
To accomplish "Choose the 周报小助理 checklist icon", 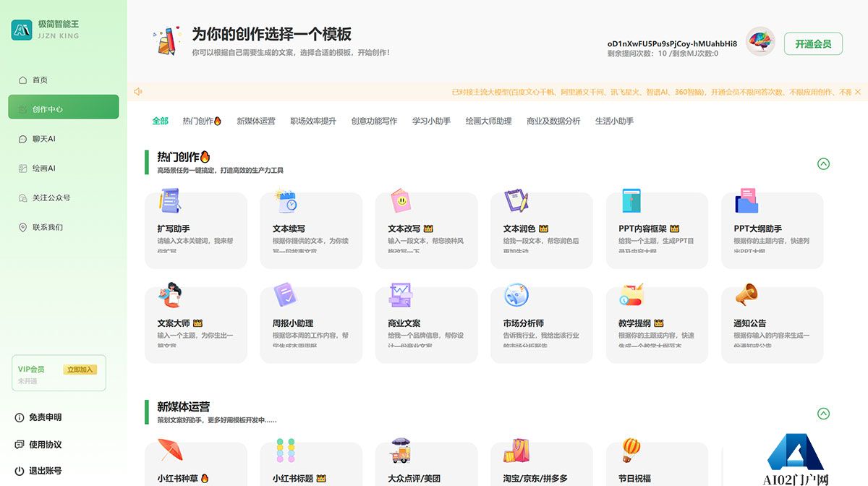I will point(285,295).
